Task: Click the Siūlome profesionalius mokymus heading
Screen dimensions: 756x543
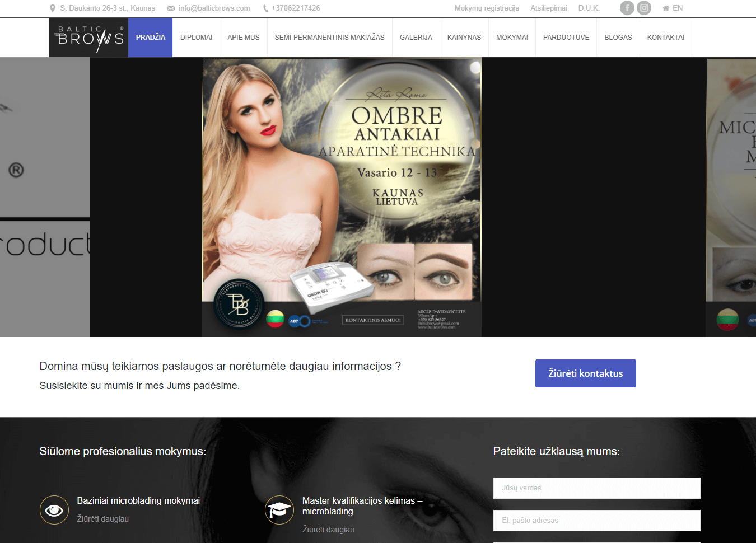Action: point(123,451)
